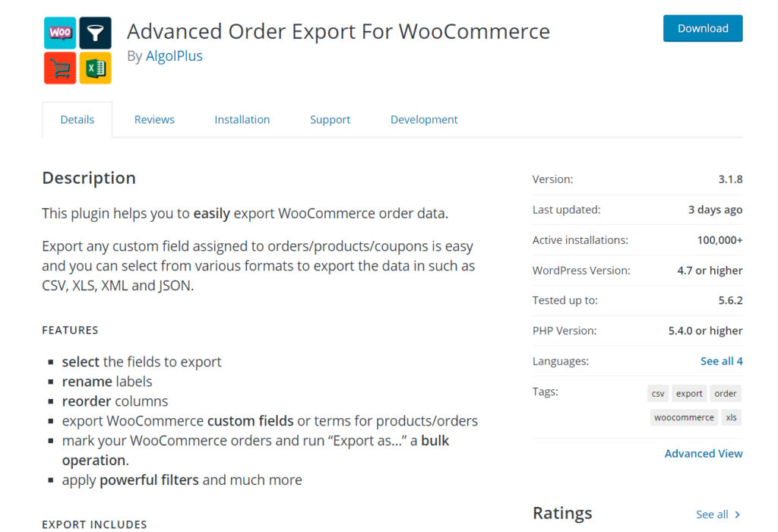This screenshot has width=778, height=532.
Task: Select the csv tag
Action: pyautogui.click(x=658, y=394)
